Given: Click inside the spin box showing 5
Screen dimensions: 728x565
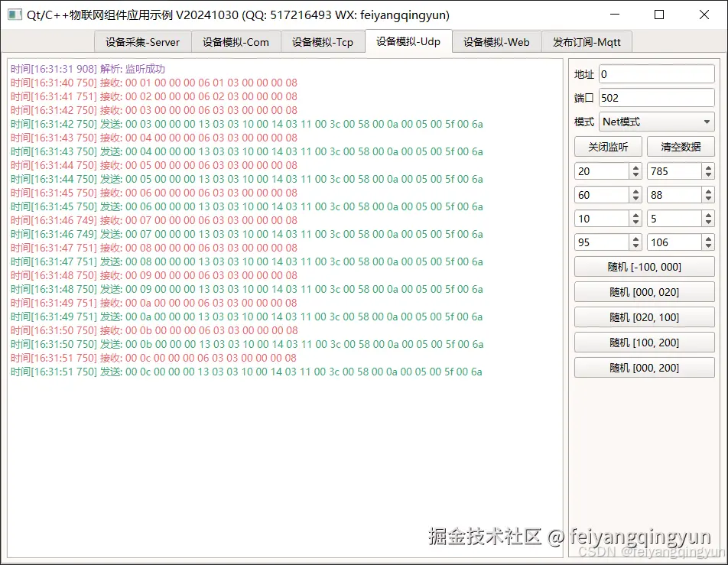Looking at the screenshot, I should click(674, 219).
